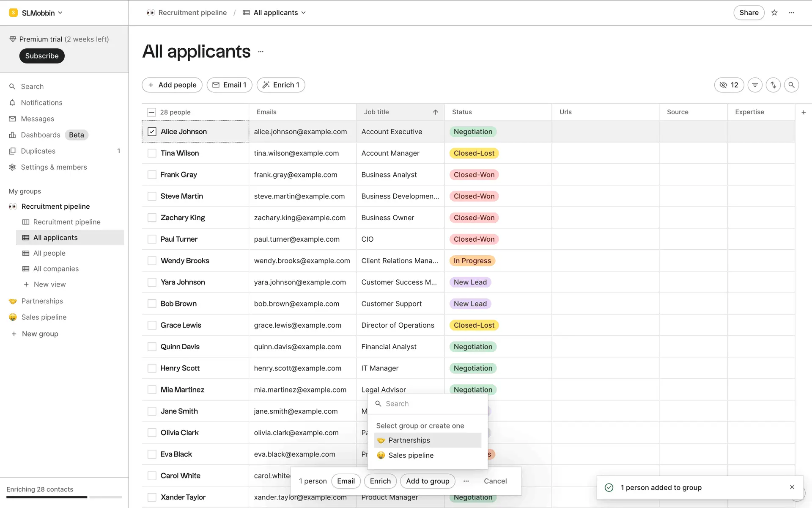Click the star favorite icon
812x508 pixels.
(x=774, y=13)
